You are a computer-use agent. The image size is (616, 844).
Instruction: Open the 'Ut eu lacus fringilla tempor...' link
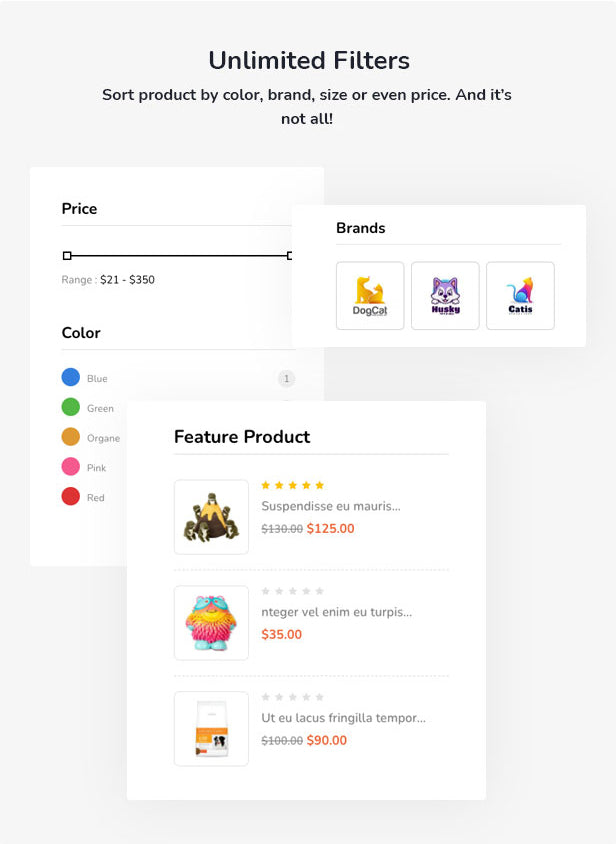[344, 718]
